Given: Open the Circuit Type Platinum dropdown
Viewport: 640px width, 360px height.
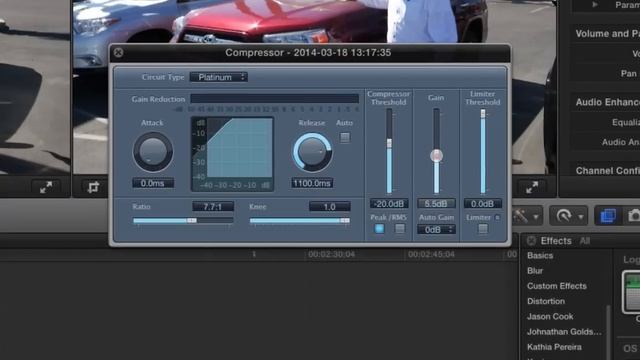Looking at the screenshot, I should [219, 77].
